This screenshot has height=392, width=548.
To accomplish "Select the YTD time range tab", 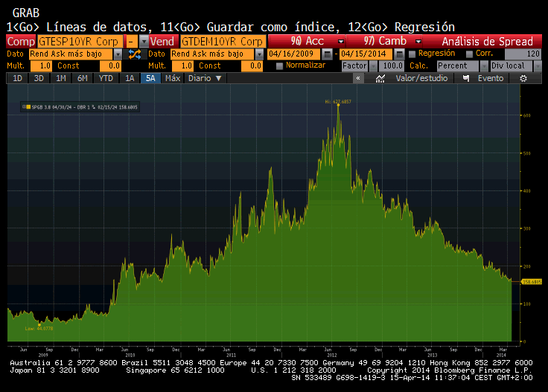I will tap(106, 78).
